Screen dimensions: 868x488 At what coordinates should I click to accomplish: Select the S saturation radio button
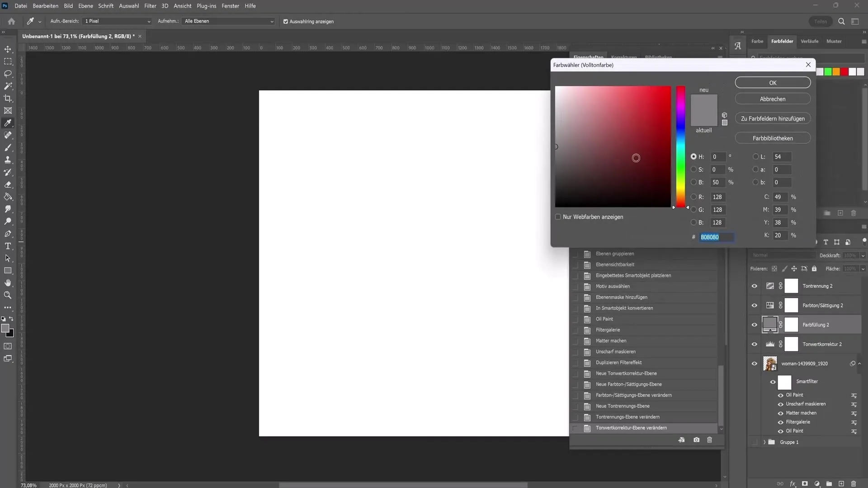pyautogui.click(x=693, y=169)
